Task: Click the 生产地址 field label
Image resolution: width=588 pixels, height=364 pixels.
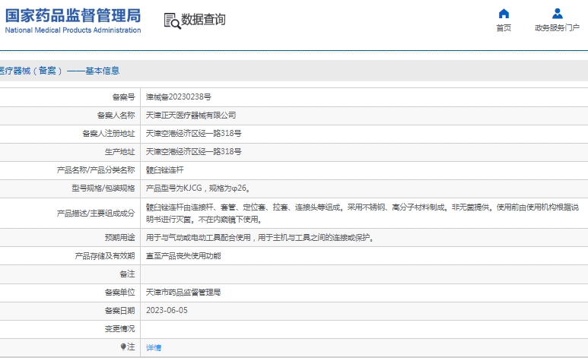Action: pos(119,152)
